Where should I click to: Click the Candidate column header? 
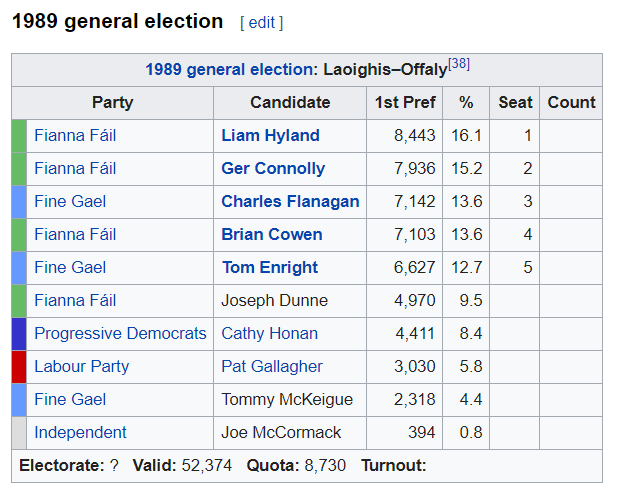[x=290, y=102]
